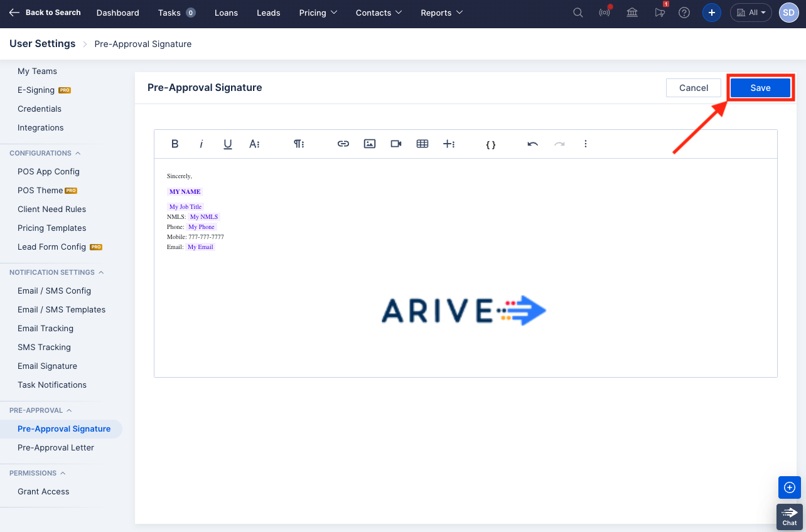Insert a video into the signature
806x532 pixels.
point(396,144)
